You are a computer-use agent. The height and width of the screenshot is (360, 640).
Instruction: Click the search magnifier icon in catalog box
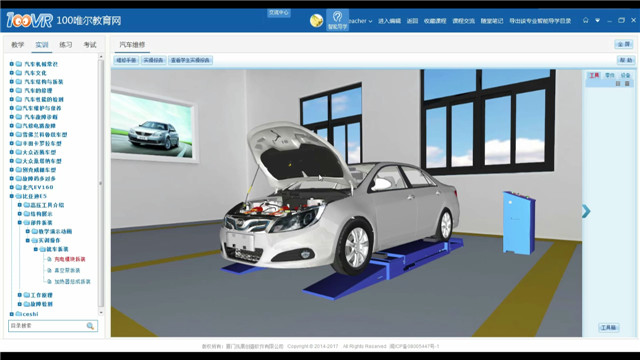pos(90,326)
